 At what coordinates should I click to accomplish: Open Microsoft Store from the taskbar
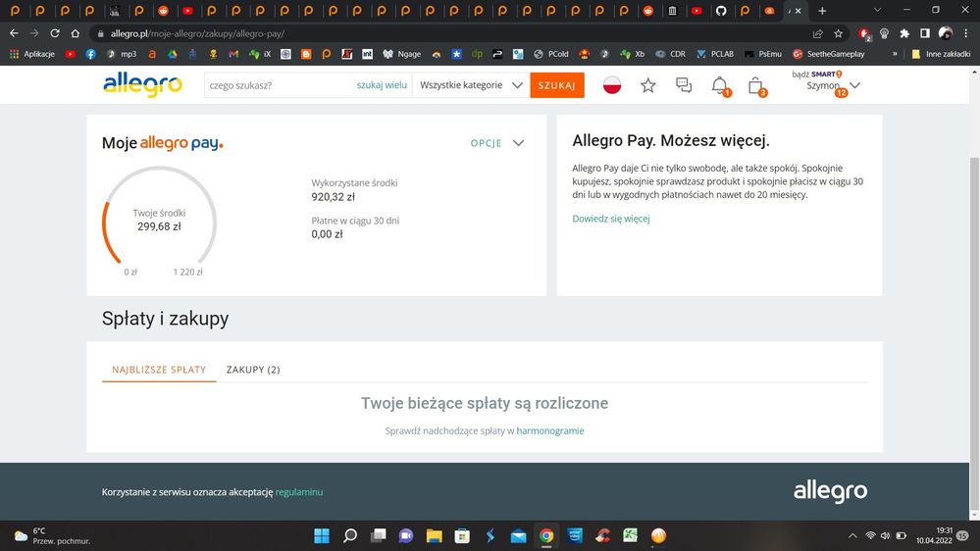coord(462,535)
